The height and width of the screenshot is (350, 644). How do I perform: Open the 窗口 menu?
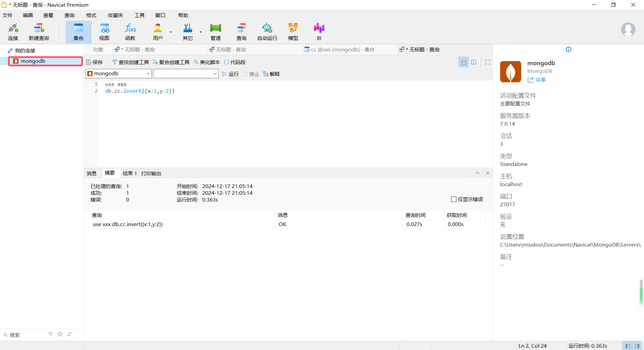point(160,15)
